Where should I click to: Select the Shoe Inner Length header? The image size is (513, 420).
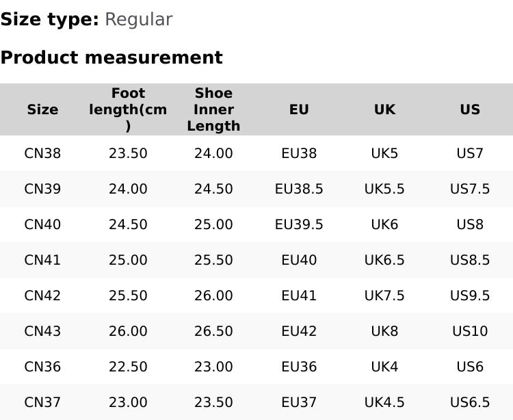tap(213, 109)
